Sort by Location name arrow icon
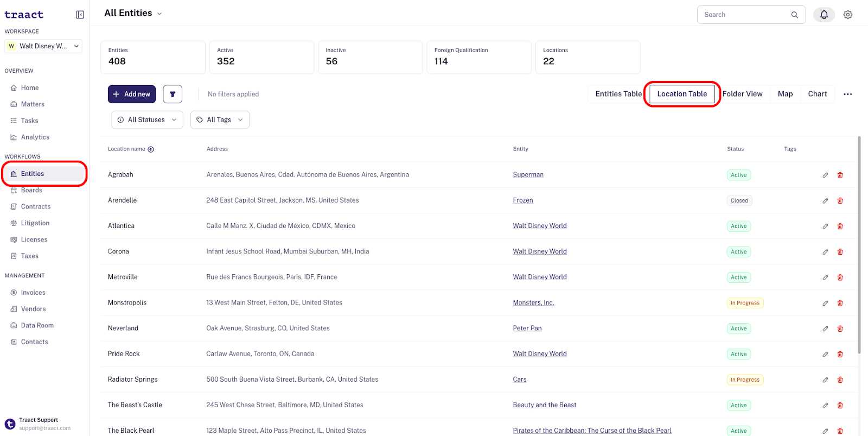Viewport: 868px width, 436px height. [151, 149]
